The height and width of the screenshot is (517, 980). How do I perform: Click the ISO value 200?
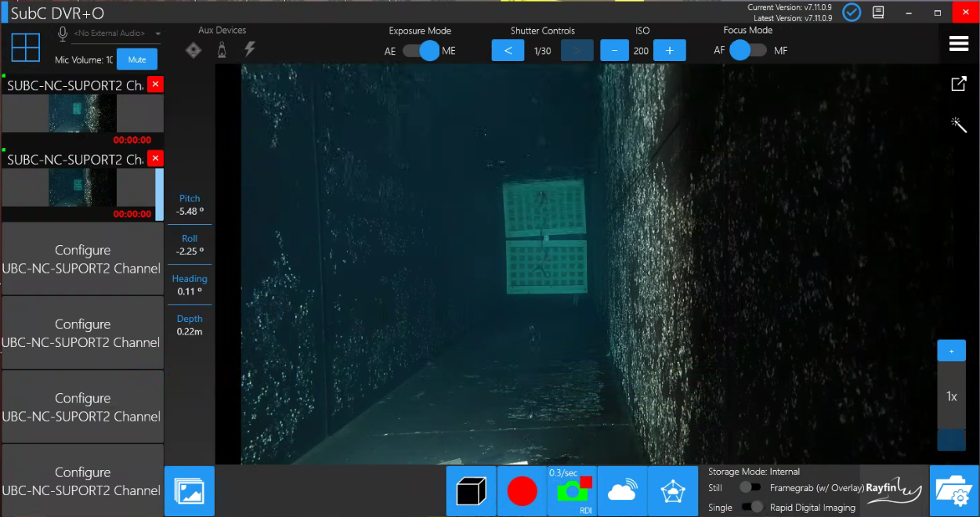[641, 51]
